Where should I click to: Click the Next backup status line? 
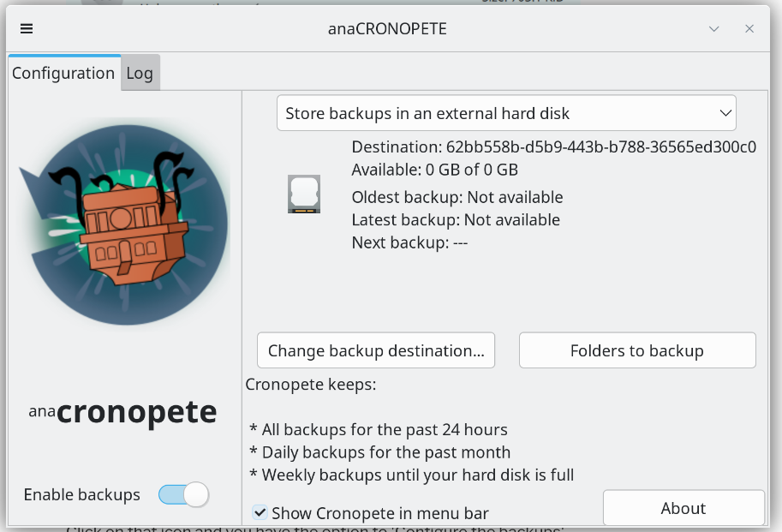tap(409, 242)
